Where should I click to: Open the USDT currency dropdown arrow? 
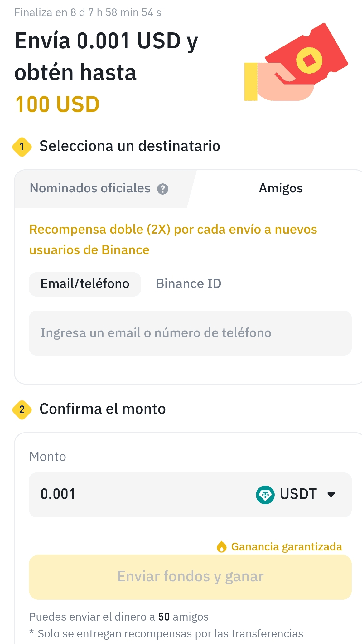click(x=331, y=495)
